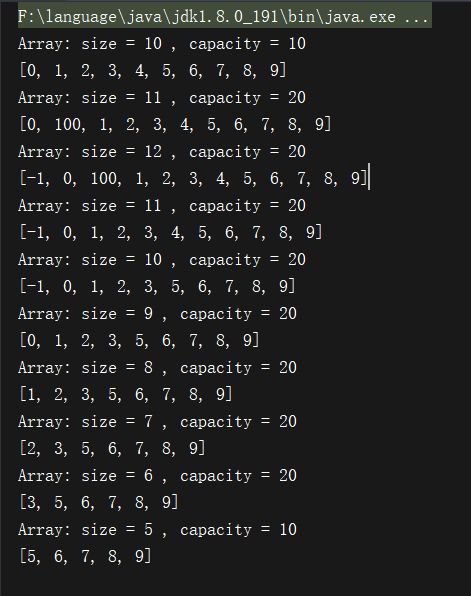Click the array line starting with [0, 100, 1
Screen dimensions: 471x596
[175, 125]
